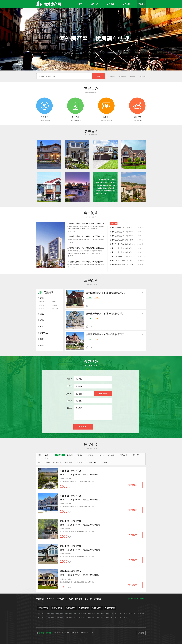
Task: Star the third 海房百科 article
Action: pyautogui.click(x=143, y=334)
